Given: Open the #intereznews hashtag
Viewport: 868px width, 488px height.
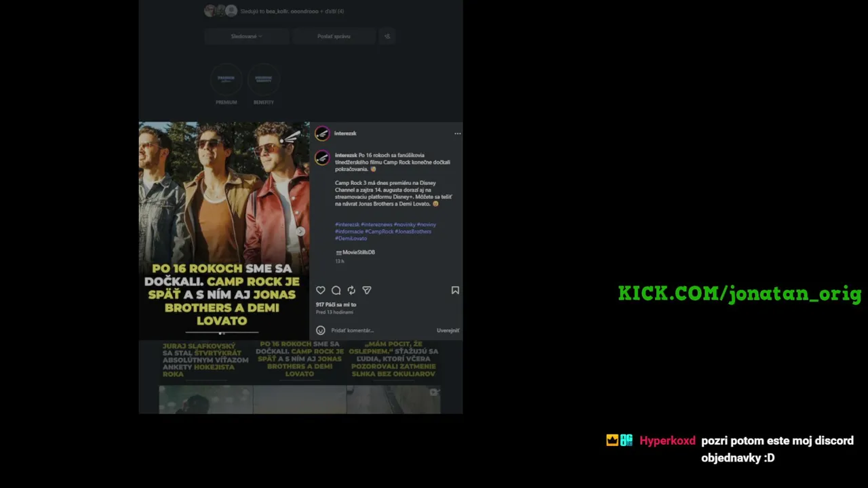Looking at the screenshot, I should tap(376, 224).
